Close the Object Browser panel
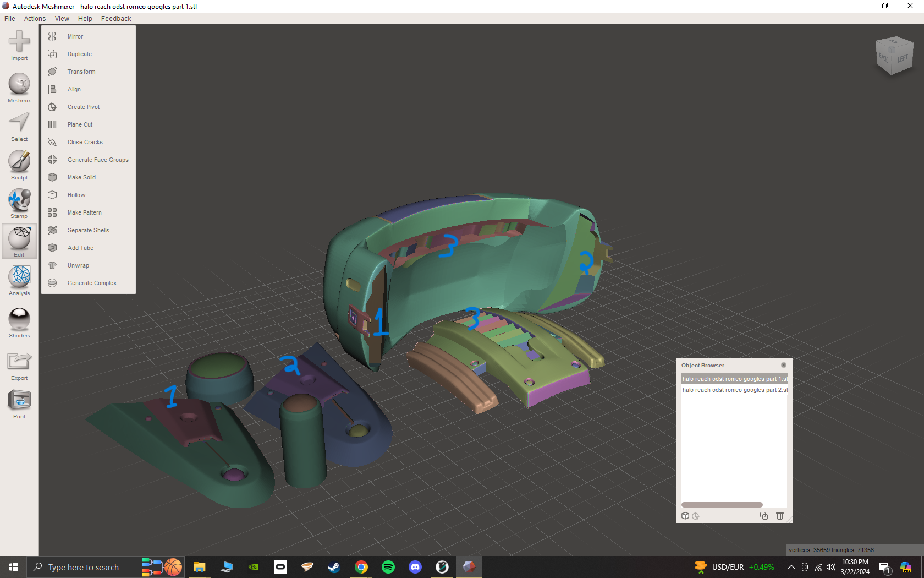The width and height of the screenshot is (924, 578). [x=784, y=365]
